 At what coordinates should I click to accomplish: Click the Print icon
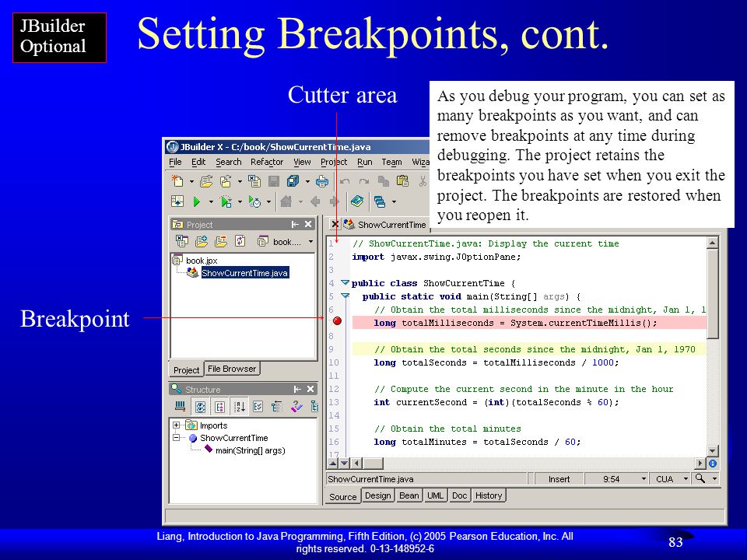[322, 181]
